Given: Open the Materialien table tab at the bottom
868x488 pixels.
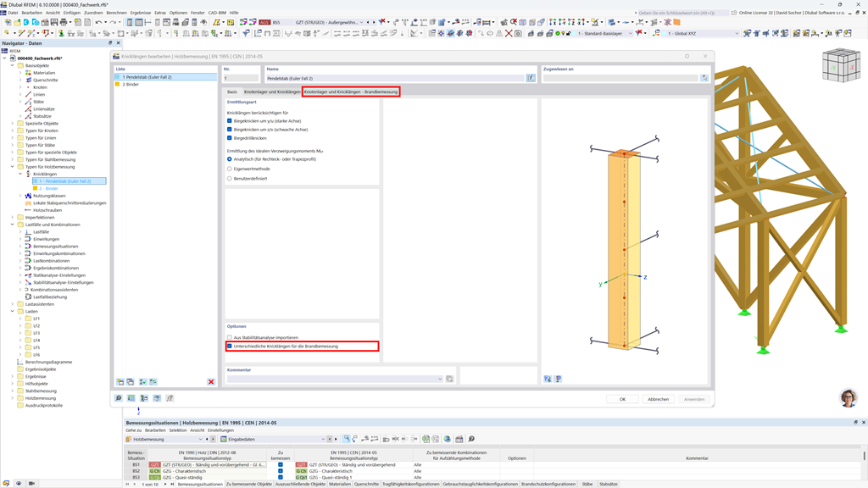Looking at the screenshot, I should coord(340,484).
